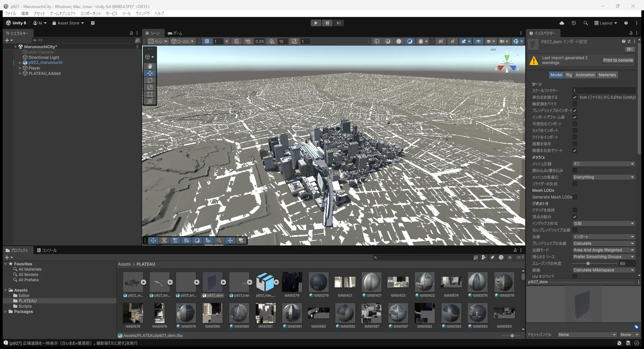
Task: Open the メッシュの最適化 Everything dropdown
Action: pyautogui.click(x=604, y=177)
